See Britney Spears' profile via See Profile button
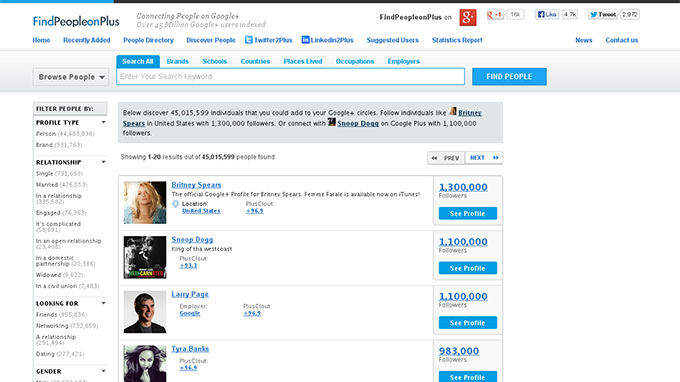This screenshot has width=680, height=382. (x=468, y=213)
